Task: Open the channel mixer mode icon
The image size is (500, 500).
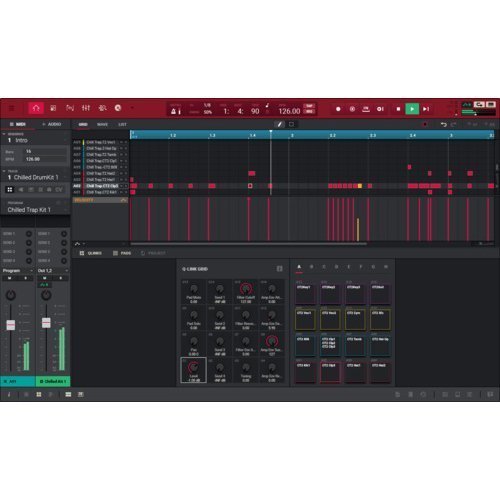Action: (86, 108)
